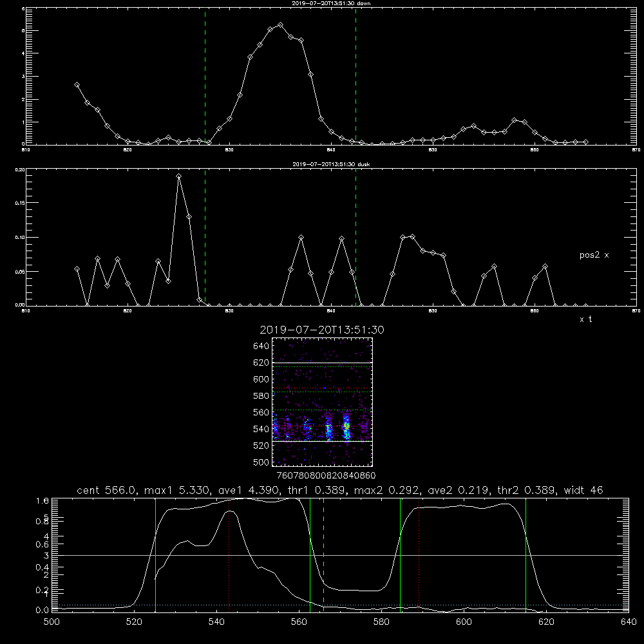The image size is (644, 644).
Task: Click the '760780800820840860' axis label under spectrogram
Action: pyautogui.click(x=326, y=475)
